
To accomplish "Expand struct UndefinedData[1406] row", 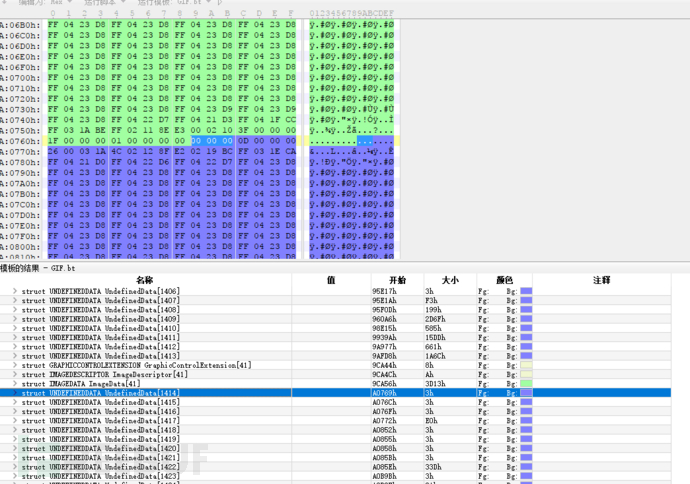I will [x=15, y=291].
